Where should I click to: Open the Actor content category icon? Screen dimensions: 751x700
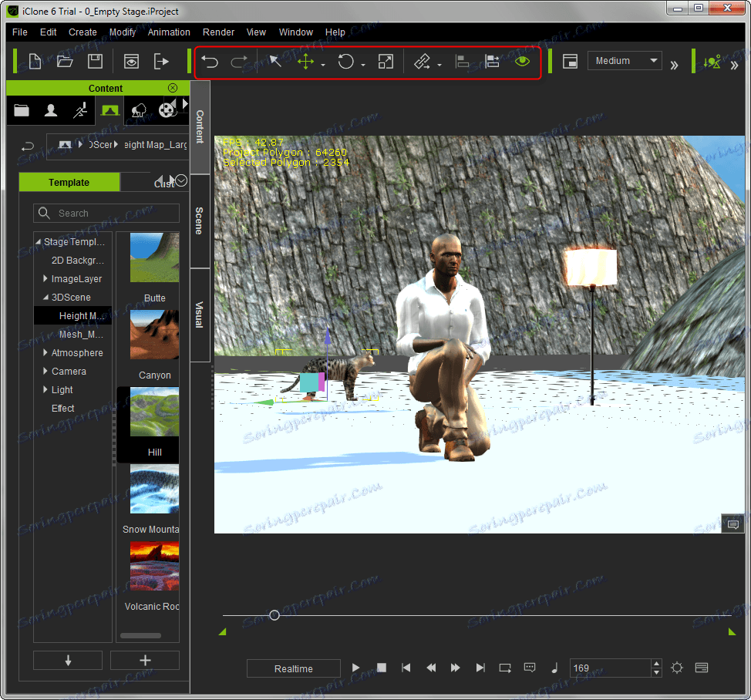[51, 110]
